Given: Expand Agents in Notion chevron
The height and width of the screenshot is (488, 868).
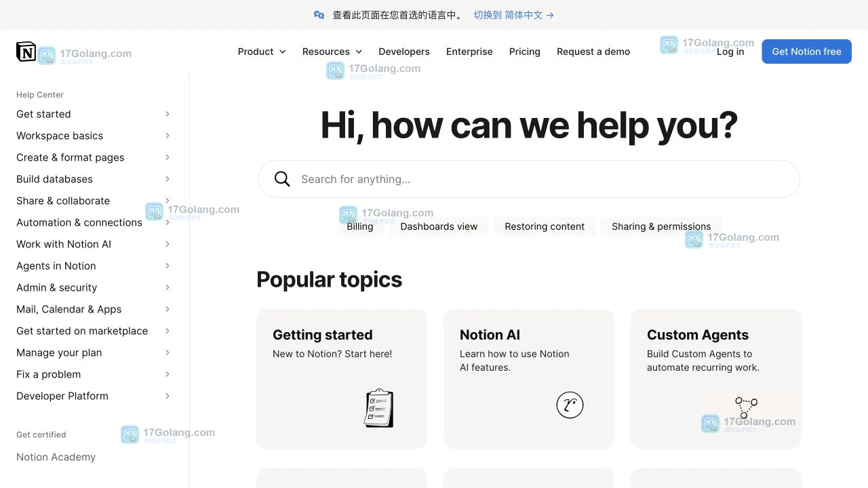Looking at the screenshot, I should [167, 266].
